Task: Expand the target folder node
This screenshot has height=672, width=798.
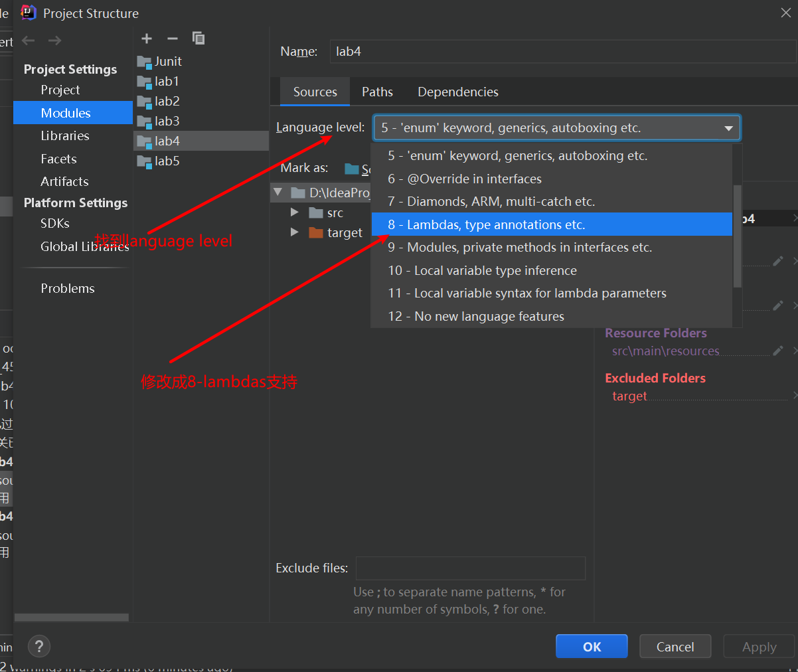Action: click(x=294, y=232)
